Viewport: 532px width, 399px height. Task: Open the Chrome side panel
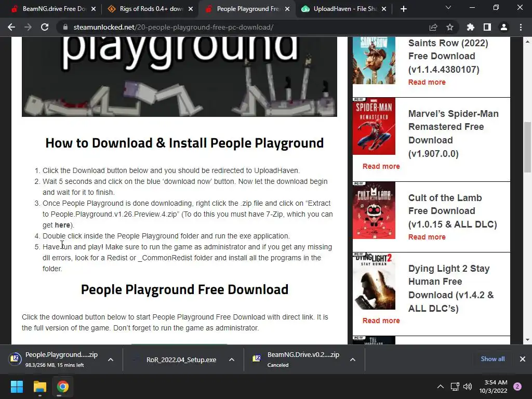487,27
